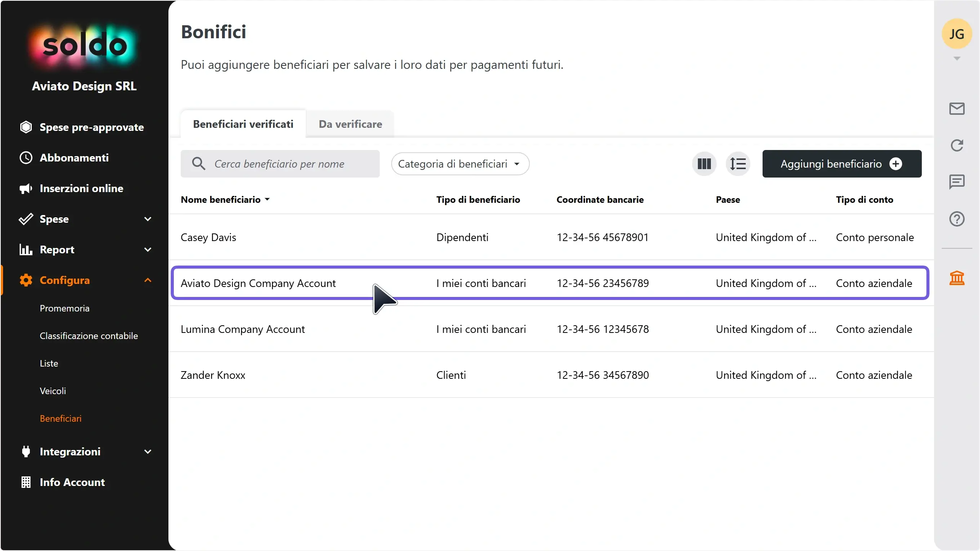This screenshot has height=551, width=980.
Task: Open the Casey Davis beneficiary row
Action: [551, 237]
